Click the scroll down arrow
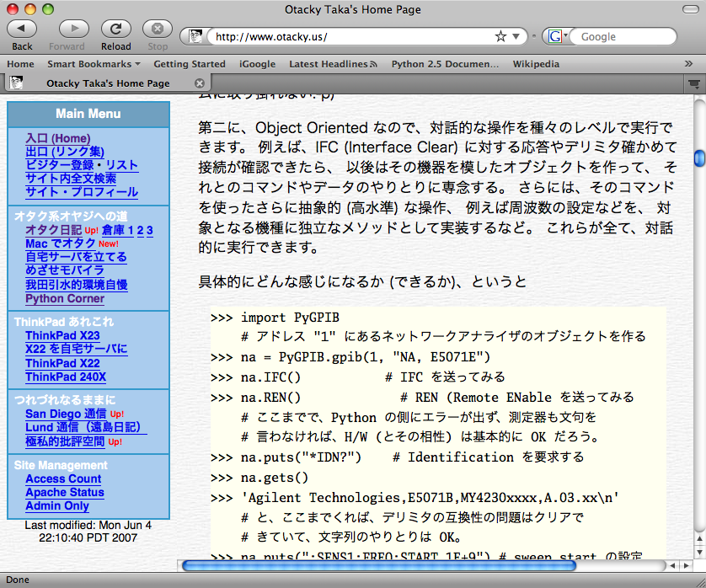The width and height of the screenshot is (706, 588). (x=699, y=552)
